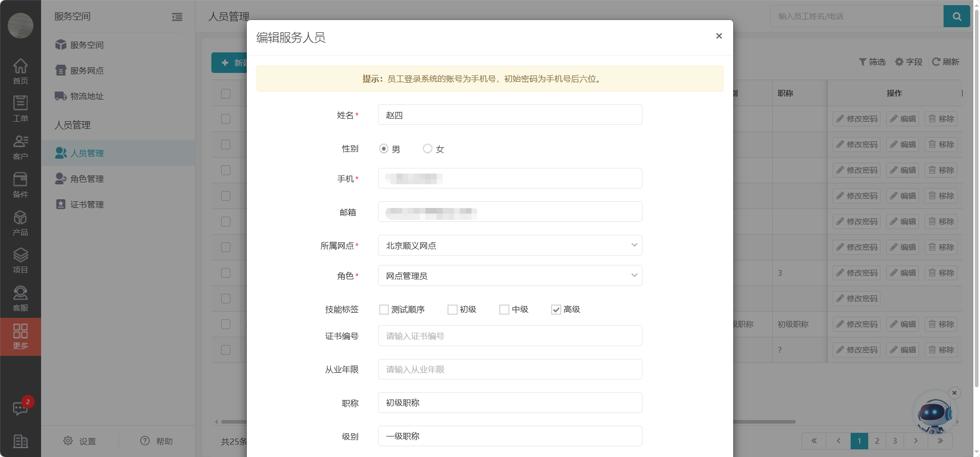The image size is (980, 457).
Task: Enable the 测试顺序 skill tag checkbox
Action: click(x=384, y=310)
